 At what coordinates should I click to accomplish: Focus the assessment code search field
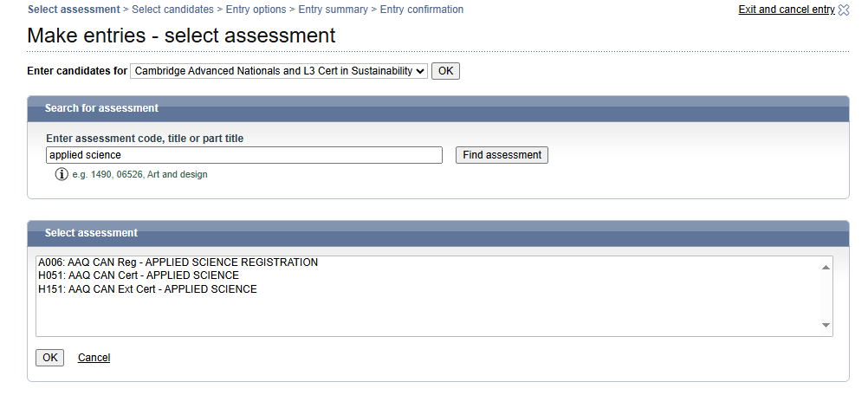point(244,155)
